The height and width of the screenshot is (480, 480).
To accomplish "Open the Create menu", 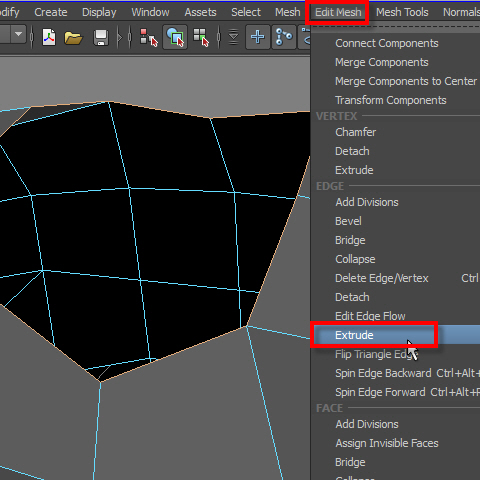I will 51,12.
